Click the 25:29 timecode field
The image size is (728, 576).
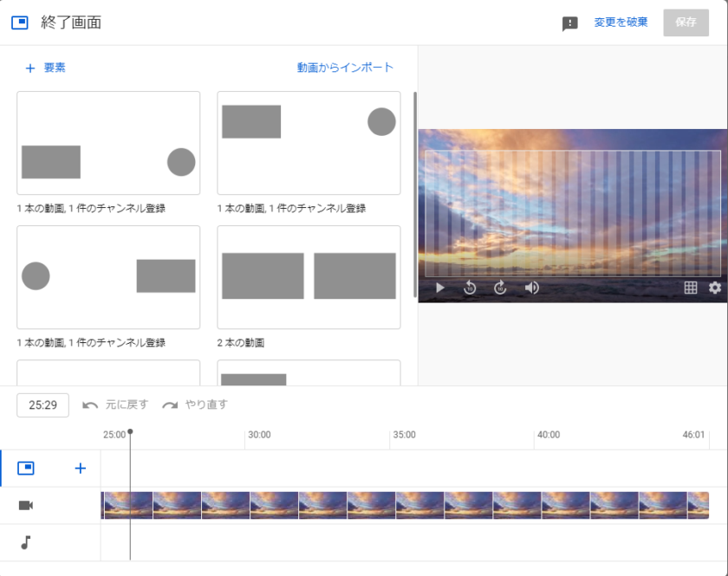coord(42,405)
